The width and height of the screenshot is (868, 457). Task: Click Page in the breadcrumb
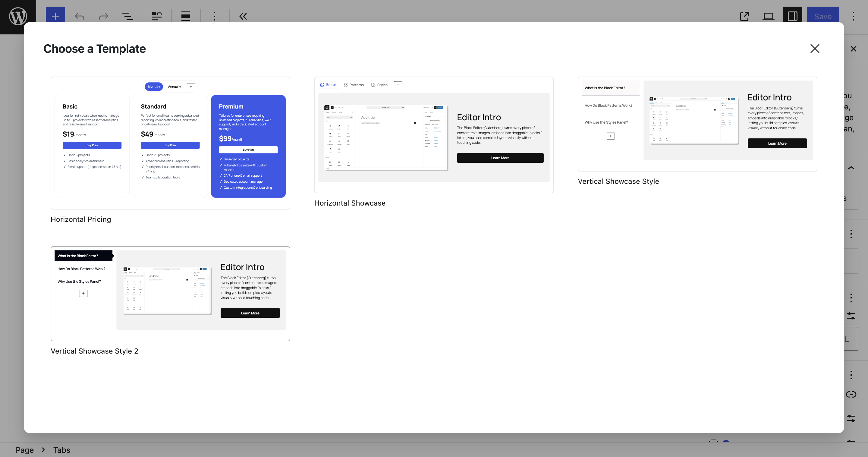(x=25, y=450)
